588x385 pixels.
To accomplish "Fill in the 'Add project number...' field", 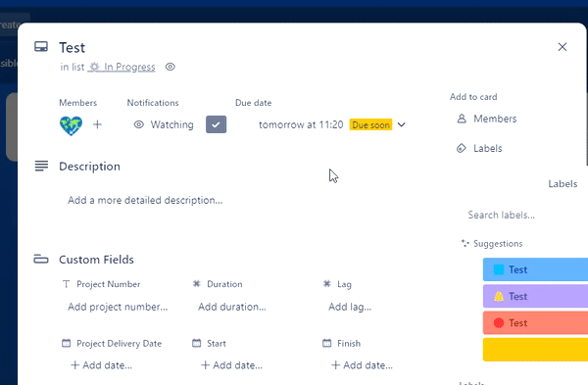I will (x=118, y=307).
